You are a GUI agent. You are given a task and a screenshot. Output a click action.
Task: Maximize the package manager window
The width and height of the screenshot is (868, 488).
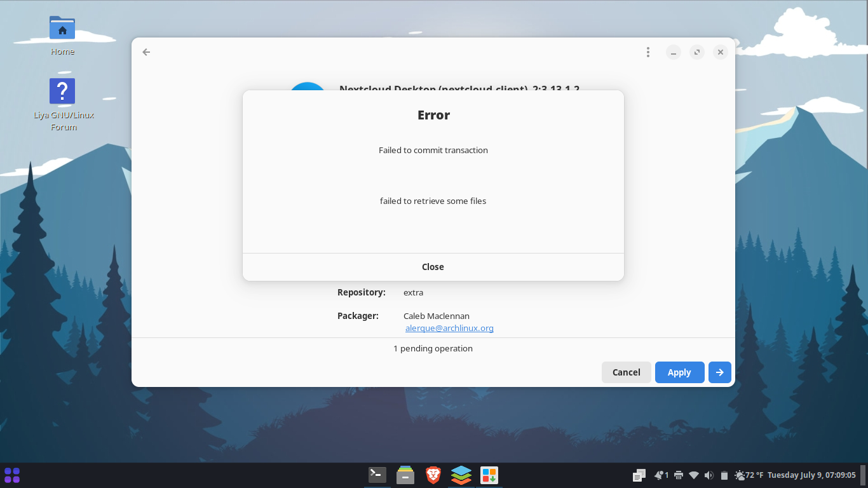(x=697, y=52)
